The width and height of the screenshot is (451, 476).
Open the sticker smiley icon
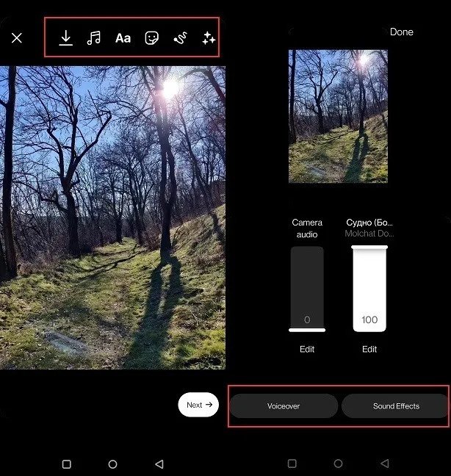pos(152,38)
